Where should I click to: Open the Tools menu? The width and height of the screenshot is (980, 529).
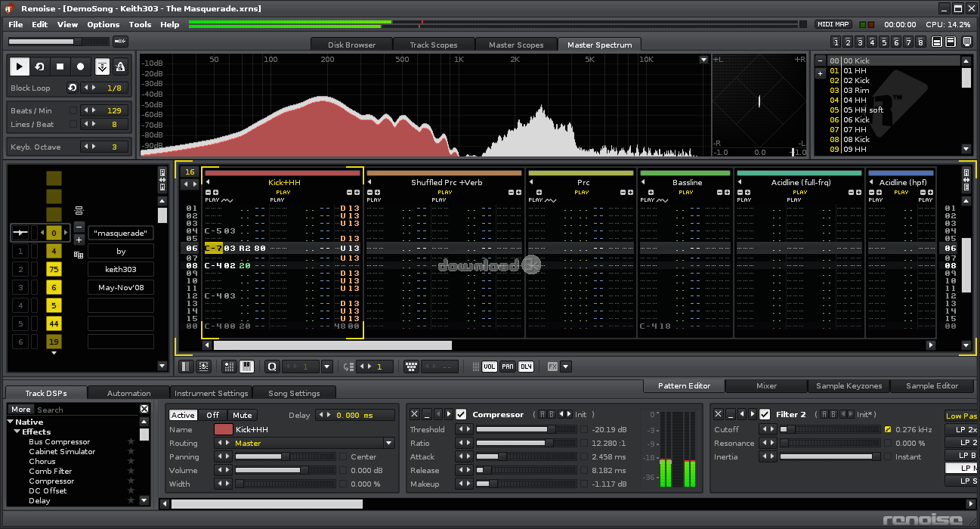(140, 24)
